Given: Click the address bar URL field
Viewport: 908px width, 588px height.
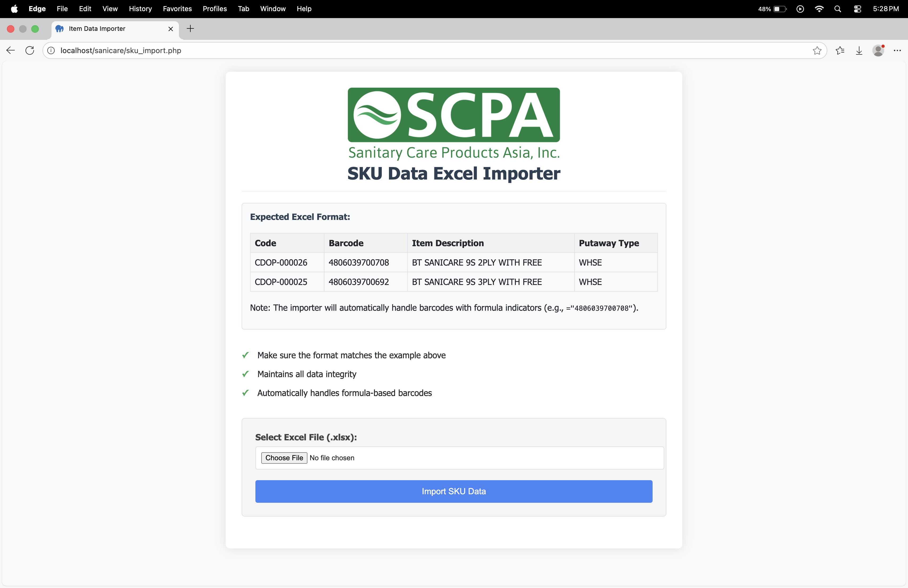Looking at the screenshot, I should (x=420, y=50).
